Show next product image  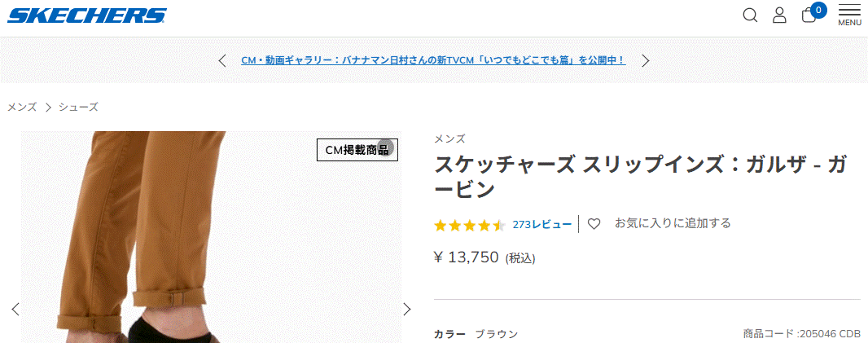[407, 309]
